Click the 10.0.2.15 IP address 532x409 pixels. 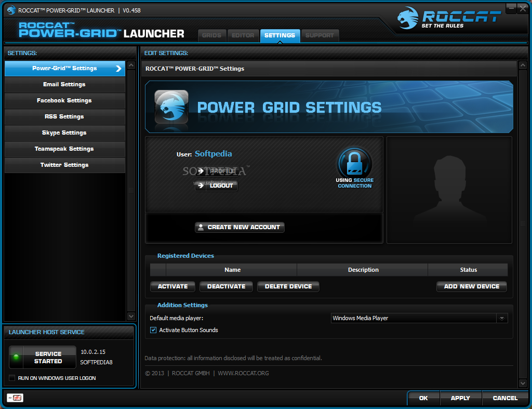tap(93, 352)
